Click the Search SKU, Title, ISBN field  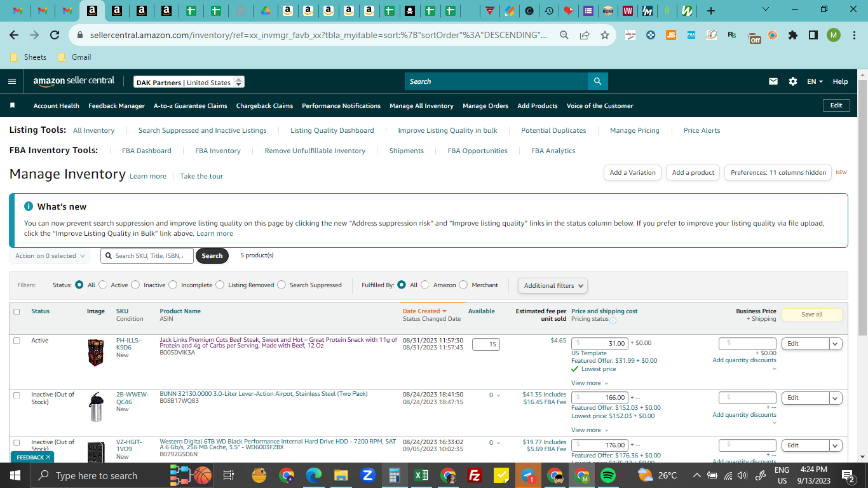coord(147,256)
